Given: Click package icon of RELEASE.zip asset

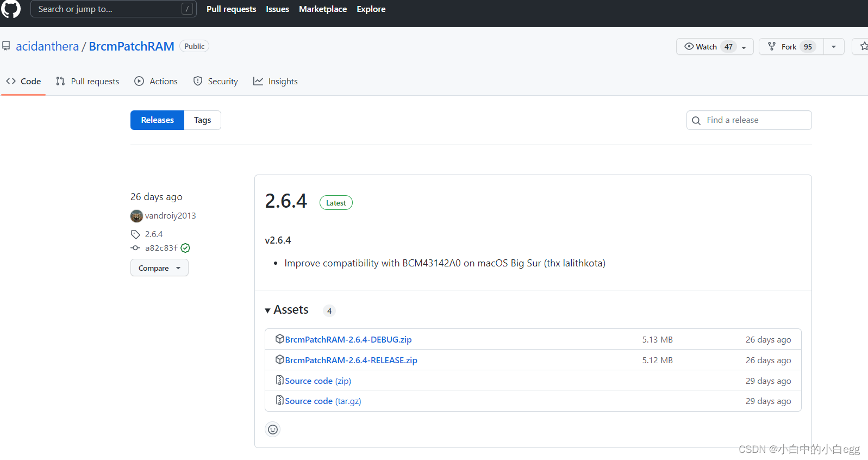Looking at the screenshot, I should (280, 359).
